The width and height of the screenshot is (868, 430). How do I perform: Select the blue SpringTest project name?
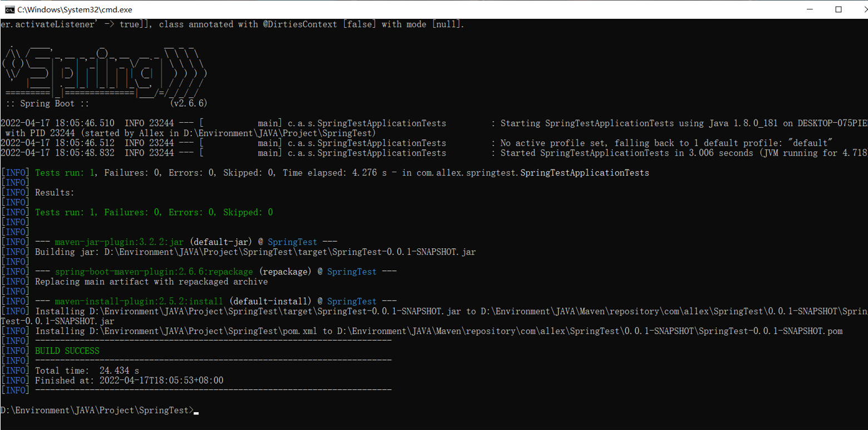point(292,242)
